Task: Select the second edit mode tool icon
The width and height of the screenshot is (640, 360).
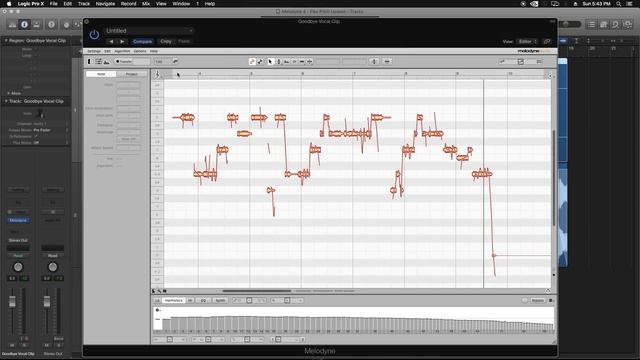Action: coord(260,62)
